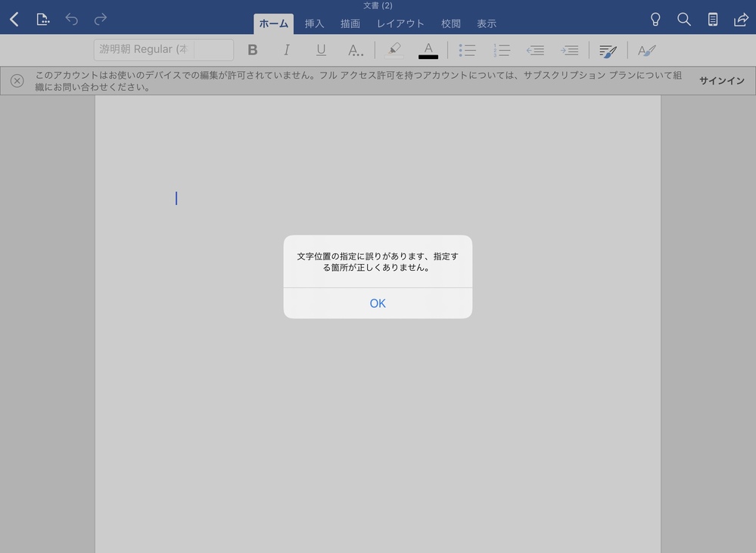
Task: Toggle italic formatting
Action: [x=287, y=51]
